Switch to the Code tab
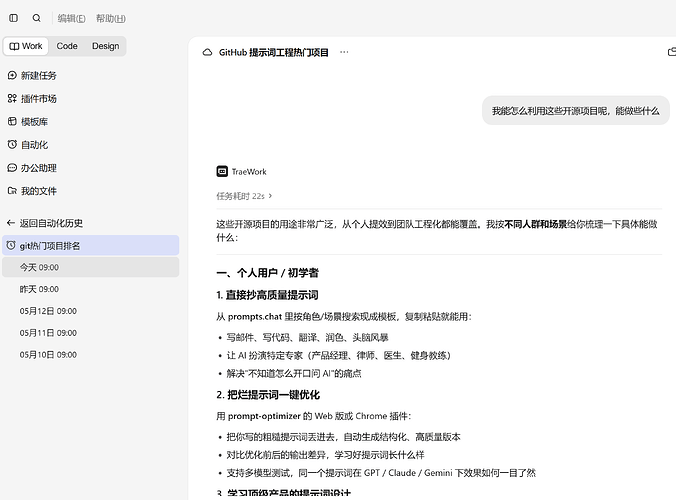The width and height of the screenshot is (676, 500). pos(67,46)
